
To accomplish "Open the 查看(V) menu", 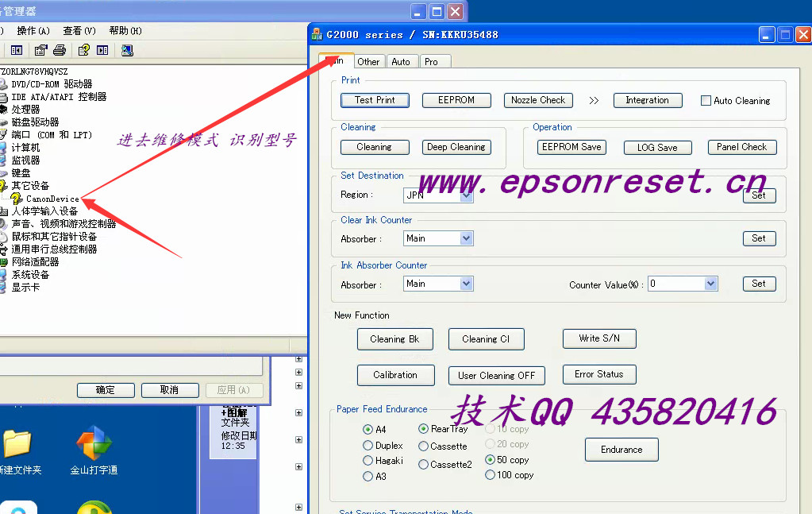I will 79,31.
